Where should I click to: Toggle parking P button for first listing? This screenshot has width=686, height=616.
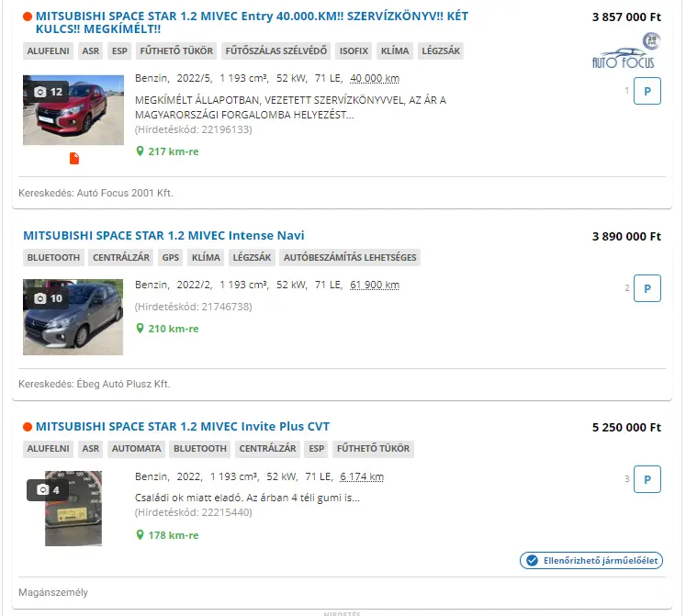pyautogui.click(x=647, y=91)
